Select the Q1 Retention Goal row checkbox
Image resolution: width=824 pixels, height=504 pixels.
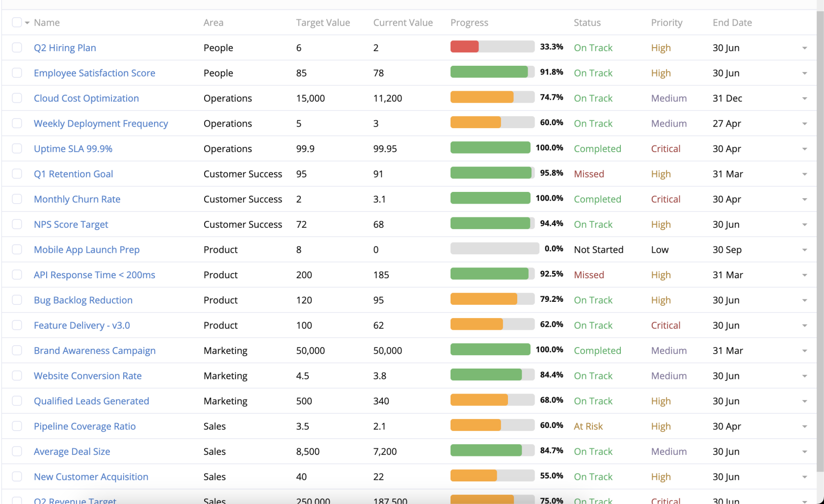click(x=17, y=174)
